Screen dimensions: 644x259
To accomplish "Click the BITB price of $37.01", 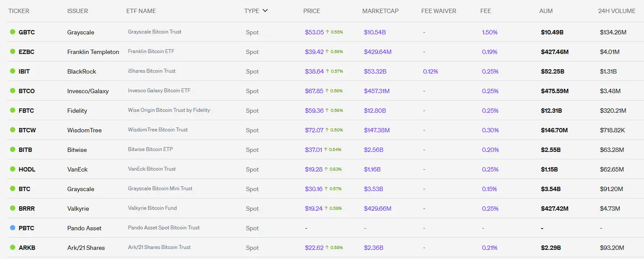I will click(x=314, y=150).
